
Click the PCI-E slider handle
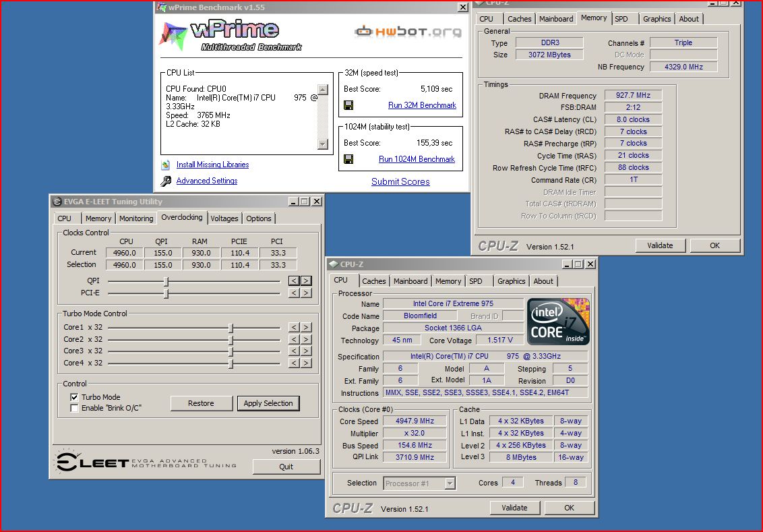(166, 293)
